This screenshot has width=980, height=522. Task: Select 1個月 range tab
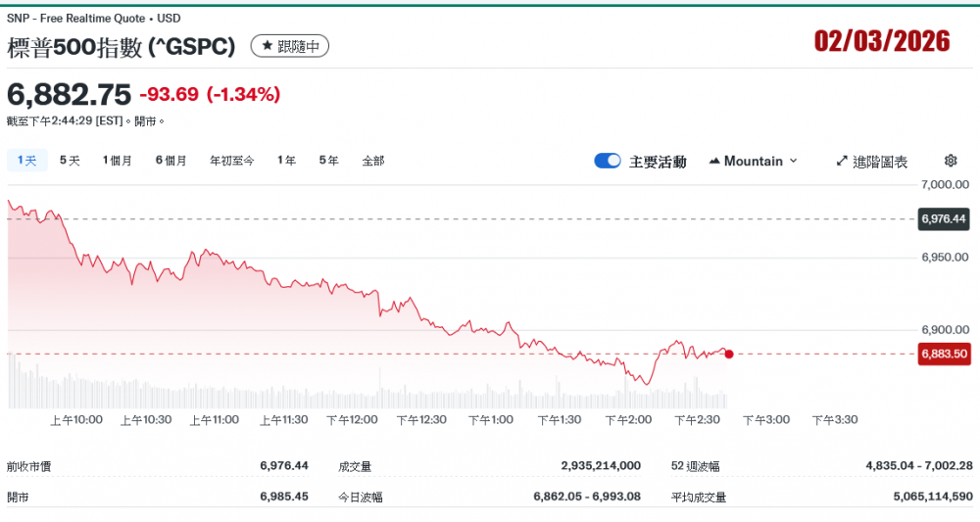[118, 161]
